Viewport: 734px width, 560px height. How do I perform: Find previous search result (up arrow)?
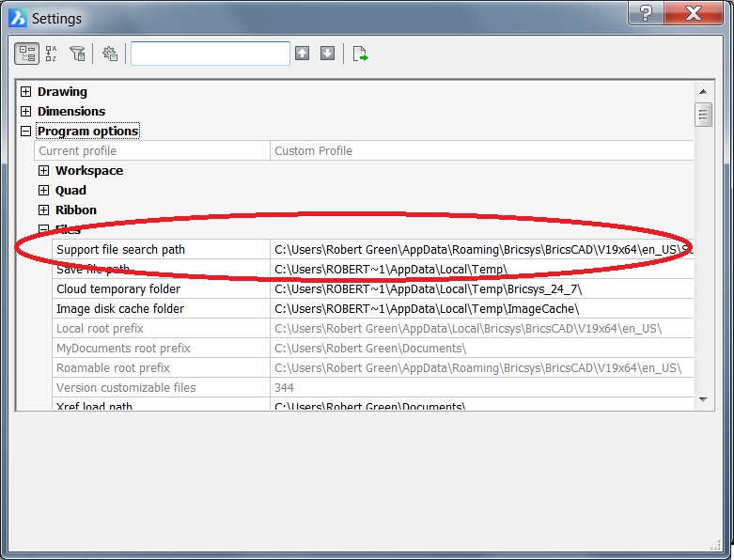(x=302, y=54)
